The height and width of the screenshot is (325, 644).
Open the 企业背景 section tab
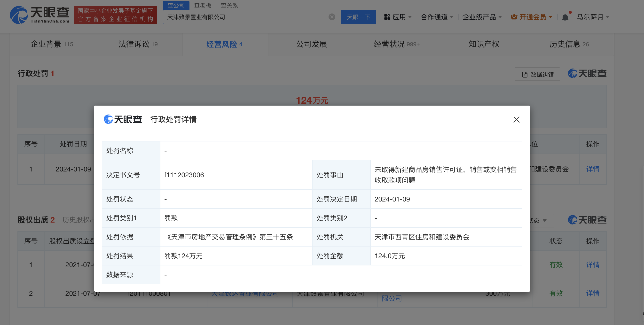pyautogui.click(x=52, y=44)
